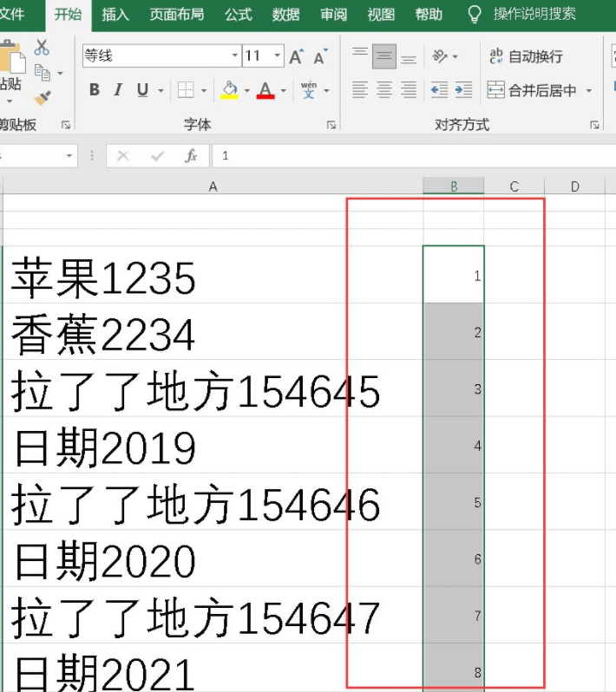Decrease indent
616x692 pixels.
click(x=439, y=90)
